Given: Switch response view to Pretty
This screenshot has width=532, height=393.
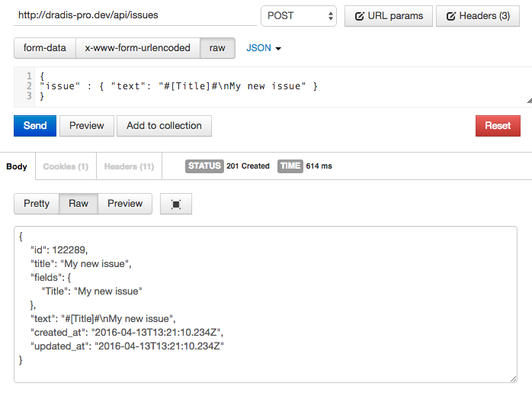Looking at the screenshot, I should click(37, 204).
